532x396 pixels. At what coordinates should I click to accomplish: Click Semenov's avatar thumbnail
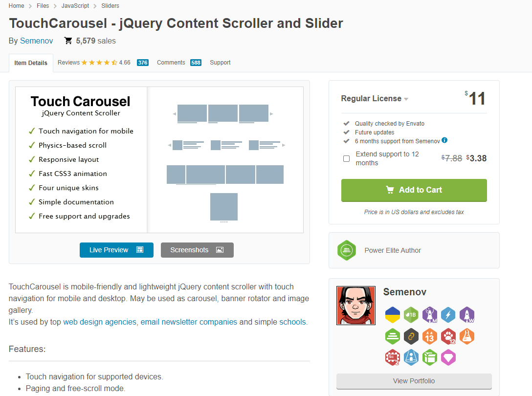click(x=356, y=306)
